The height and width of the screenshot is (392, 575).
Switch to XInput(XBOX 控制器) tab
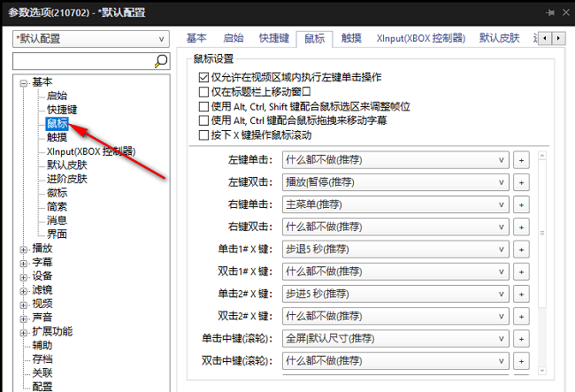pos(421,38)
